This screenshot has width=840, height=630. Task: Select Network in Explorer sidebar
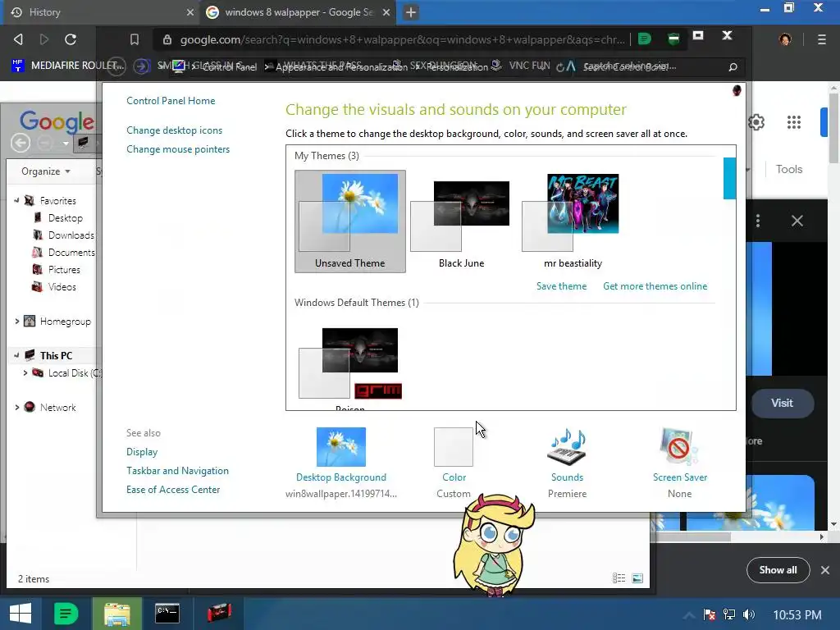point(57,407)
